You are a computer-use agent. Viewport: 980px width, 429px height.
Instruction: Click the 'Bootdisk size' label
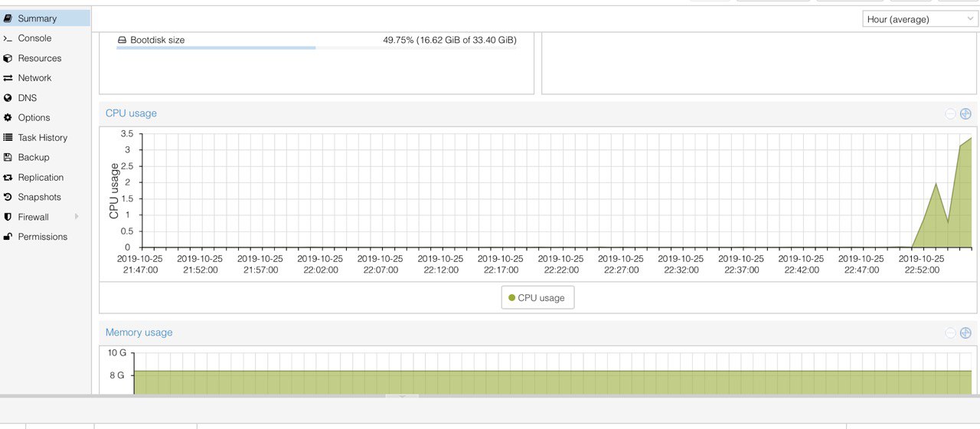tap(157, 40)
